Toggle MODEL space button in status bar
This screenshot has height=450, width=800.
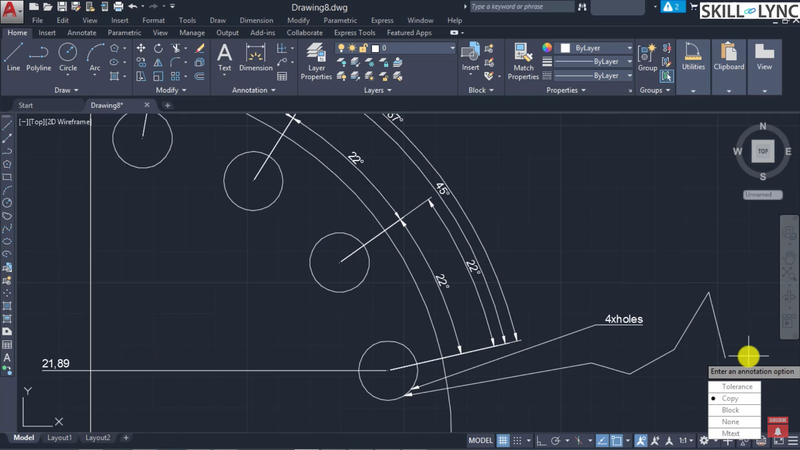pyautogui.click(x=480, y=440)
